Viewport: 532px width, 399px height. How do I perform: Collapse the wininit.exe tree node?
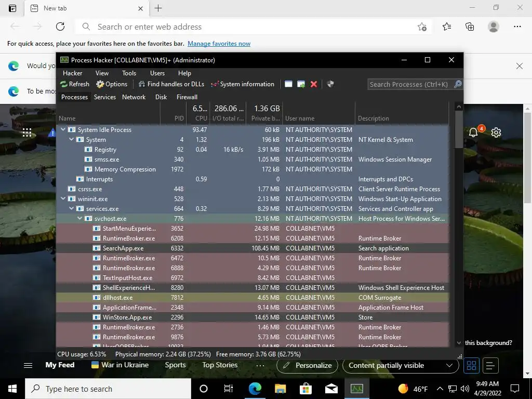point(63,198)
